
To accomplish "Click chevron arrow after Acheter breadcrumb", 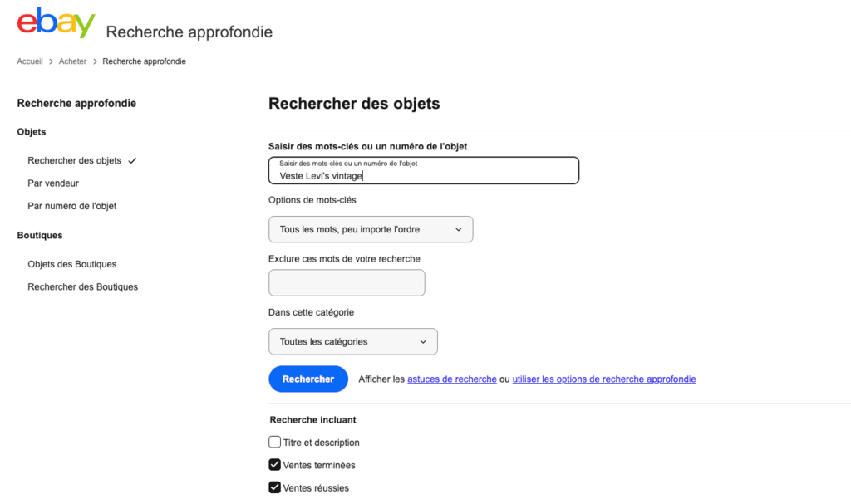I will [x=95, y=61].
